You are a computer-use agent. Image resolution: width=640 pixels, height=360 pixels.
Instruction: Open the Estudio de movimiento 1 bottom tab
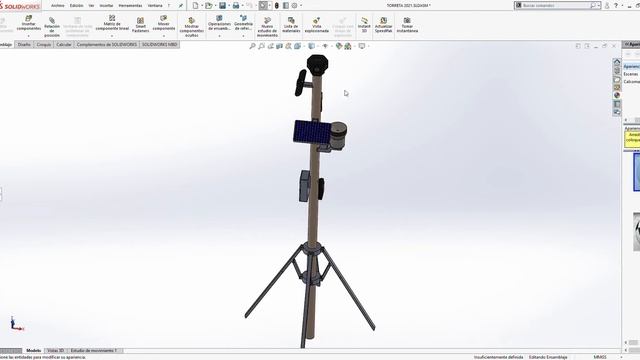(94, 351)
